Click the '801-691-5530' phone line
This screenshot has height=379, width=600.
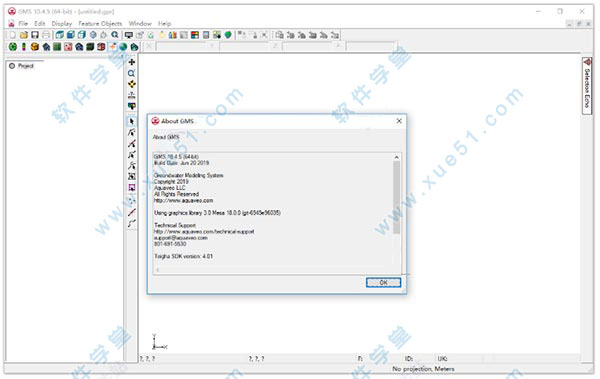170,244
